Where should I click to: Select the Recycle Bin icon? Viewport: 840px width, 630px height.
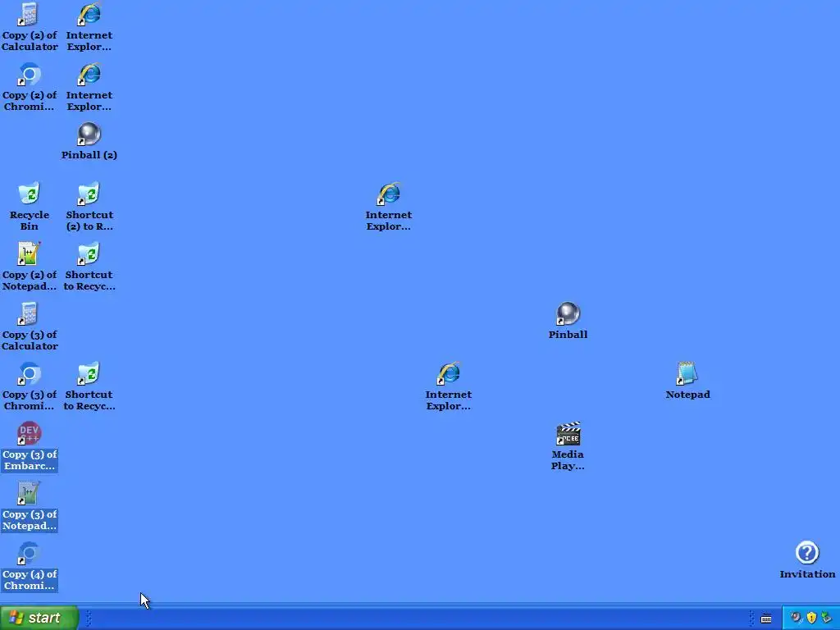click(x=30, y=208)
